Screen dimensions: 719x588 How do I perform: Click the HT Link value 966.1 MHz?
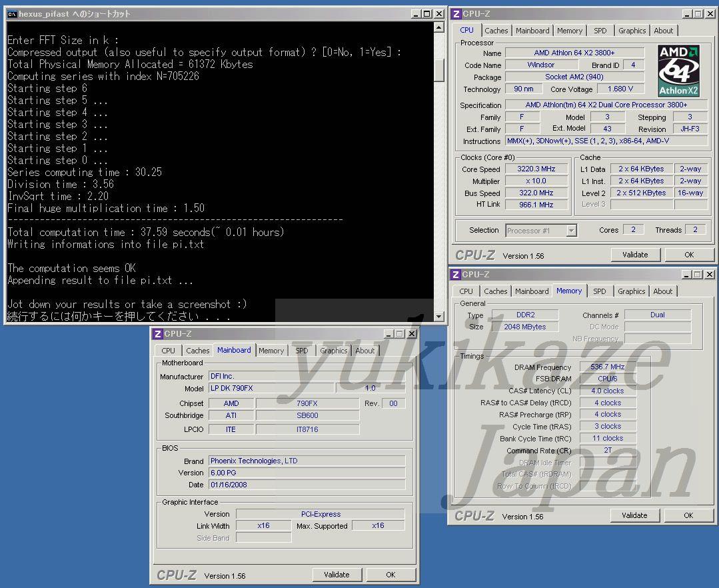[536, 205]
